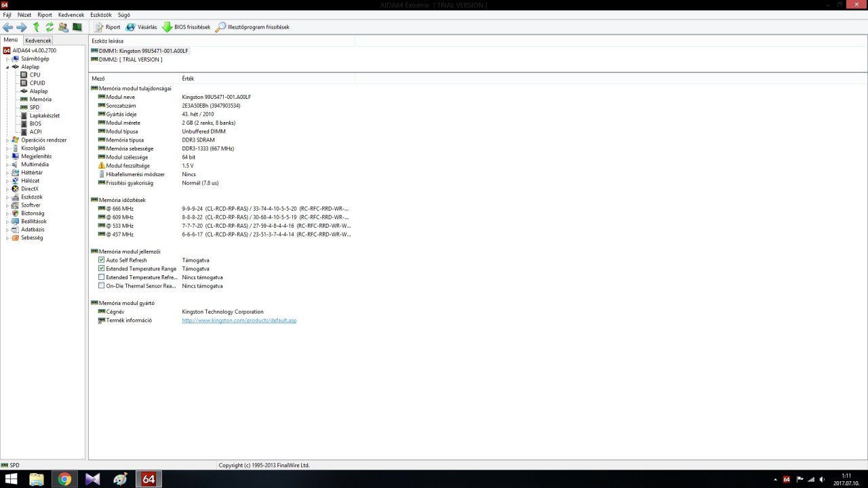868x488 pixels.
Task: Toggle Extended Temperature Range checkbox
Action: pyautogui.click(x=102, y=269)
